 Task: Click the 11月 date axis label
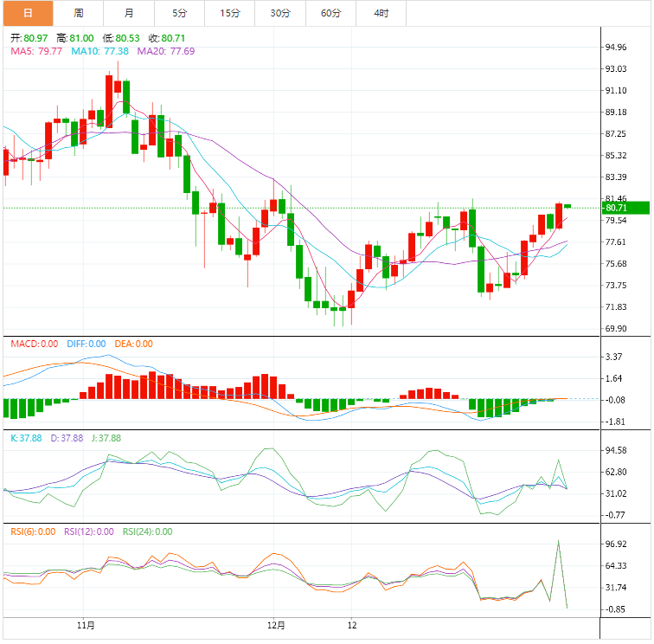[85, 624]
